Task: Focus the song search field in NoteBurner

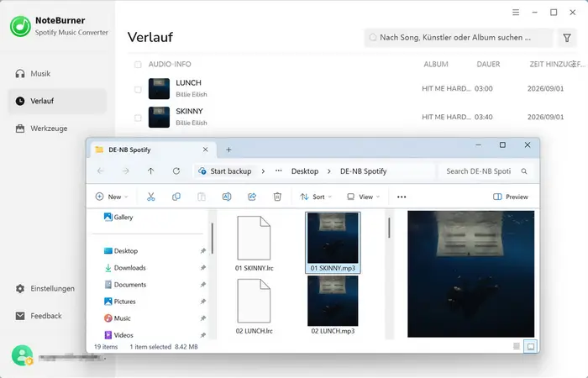Action: coord(459,38)
